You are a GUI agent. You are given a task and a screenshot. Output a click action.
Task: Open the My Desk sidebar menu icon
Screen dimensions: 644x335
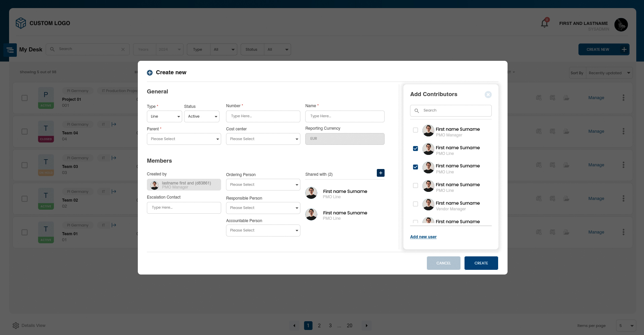[10, 50]
